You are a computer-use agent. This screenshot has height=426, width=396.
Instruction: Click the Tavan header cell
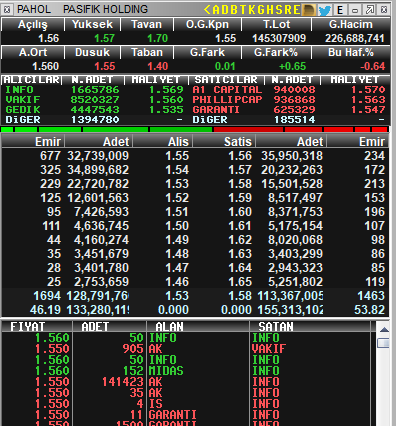coord(147,24)
